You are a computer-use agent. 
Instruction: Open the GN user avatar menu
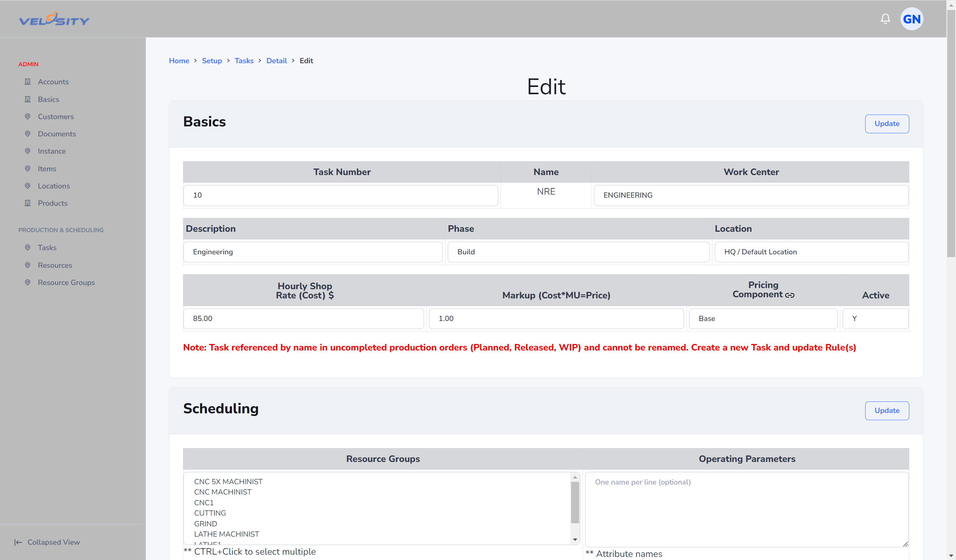pyautogui.click(x=912, y=19)
